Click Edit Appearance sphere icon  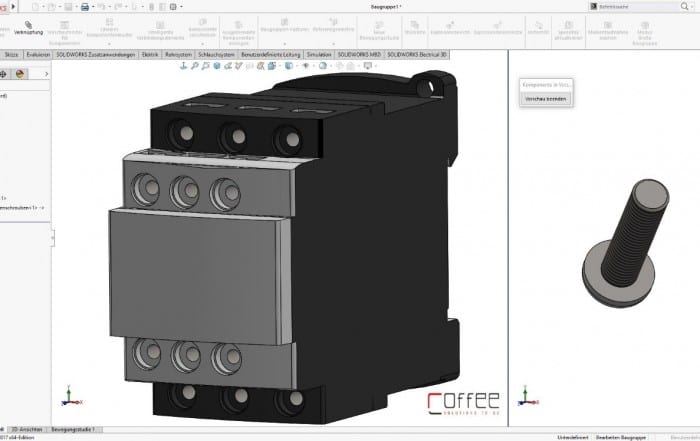(x=323, y=66)
